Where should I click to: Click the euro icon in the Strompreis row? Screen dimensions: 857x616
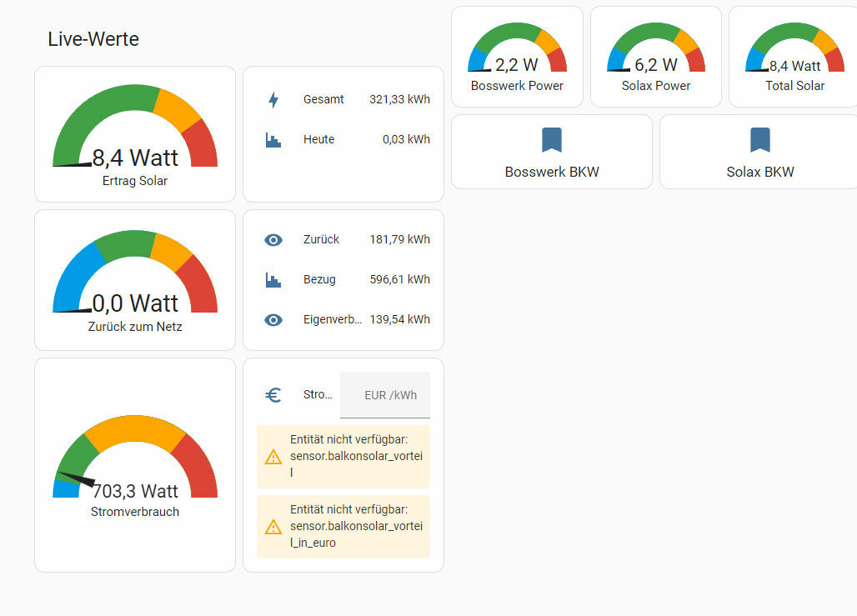pyautogui.click(x=273, y=395)
